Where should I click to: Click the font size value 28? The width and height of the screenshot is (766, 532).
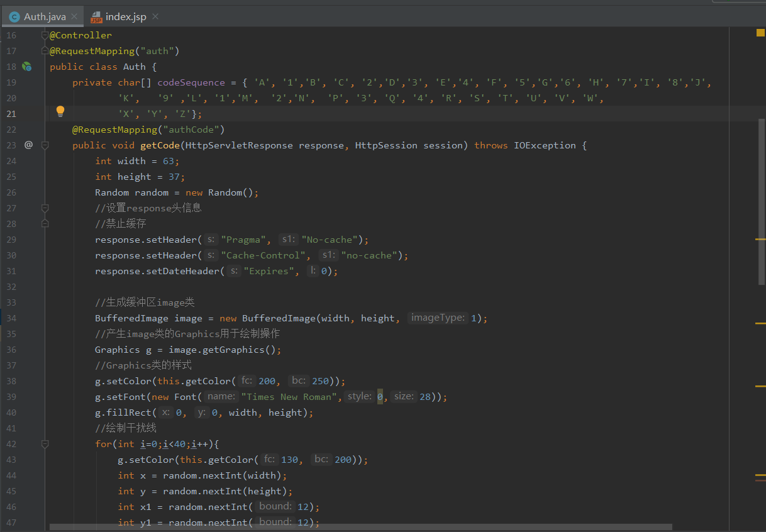point(425,397)
